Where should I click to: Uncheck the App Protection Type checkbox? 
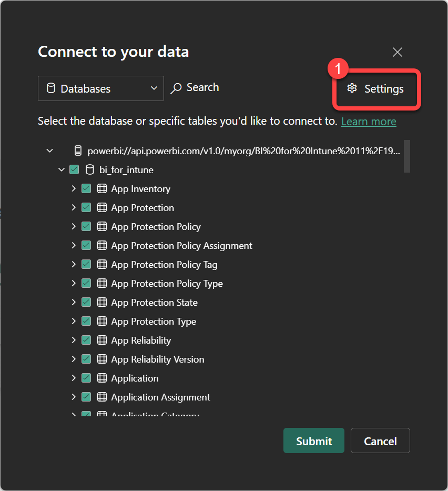[x=86, y=321]
